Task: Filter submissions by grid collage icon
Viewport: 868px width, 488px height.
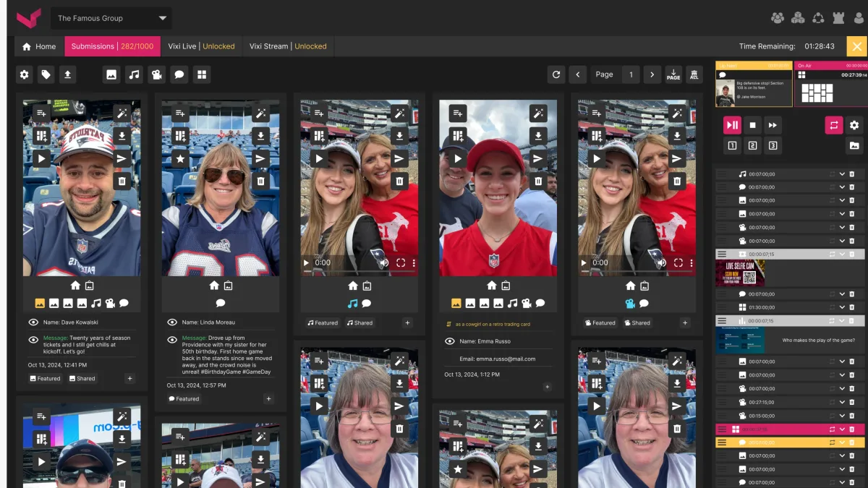Action: [202, 74]
